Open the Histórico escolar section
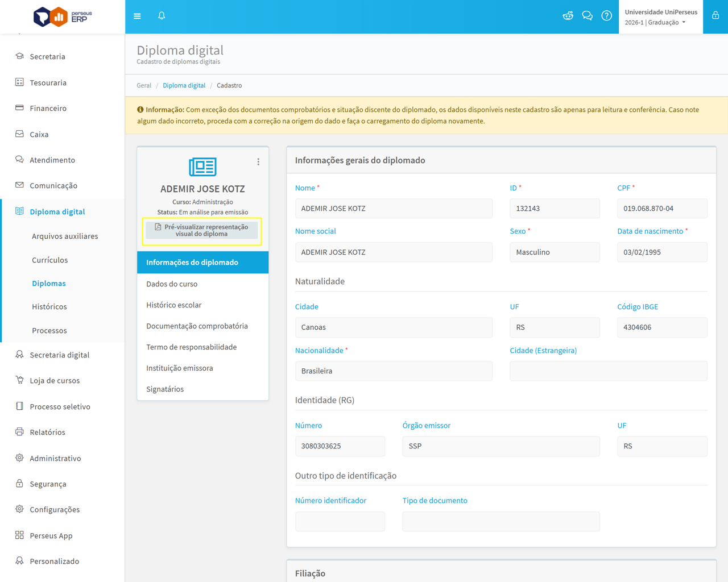 [173, 305]
